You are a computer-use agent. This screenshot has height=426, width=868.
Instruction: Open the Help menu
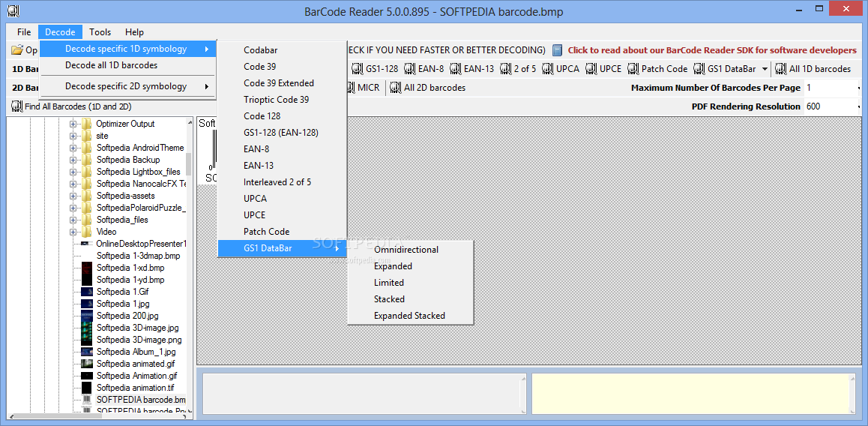(134, 32)
